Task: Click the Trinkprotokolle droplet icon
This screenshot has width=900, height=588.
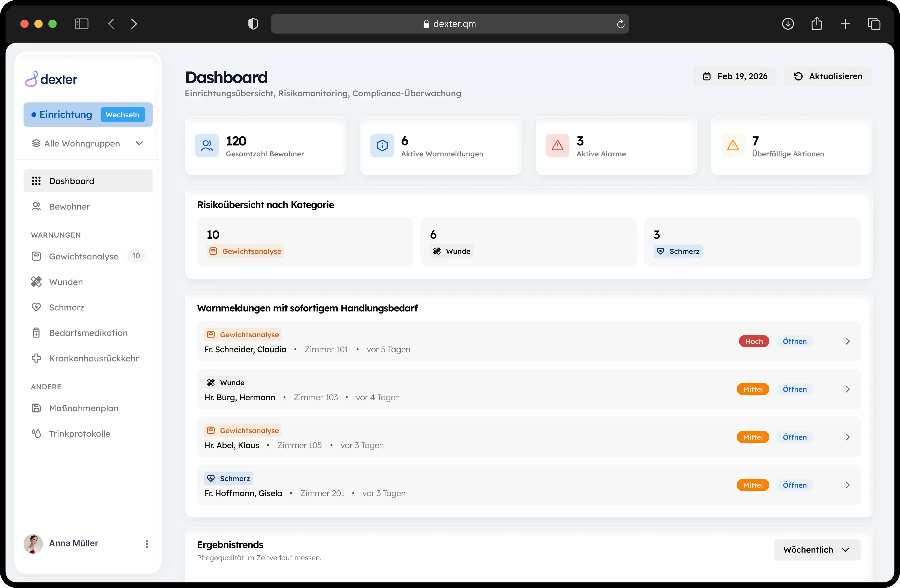Action: pyautogui.click(x=36, y=434)
